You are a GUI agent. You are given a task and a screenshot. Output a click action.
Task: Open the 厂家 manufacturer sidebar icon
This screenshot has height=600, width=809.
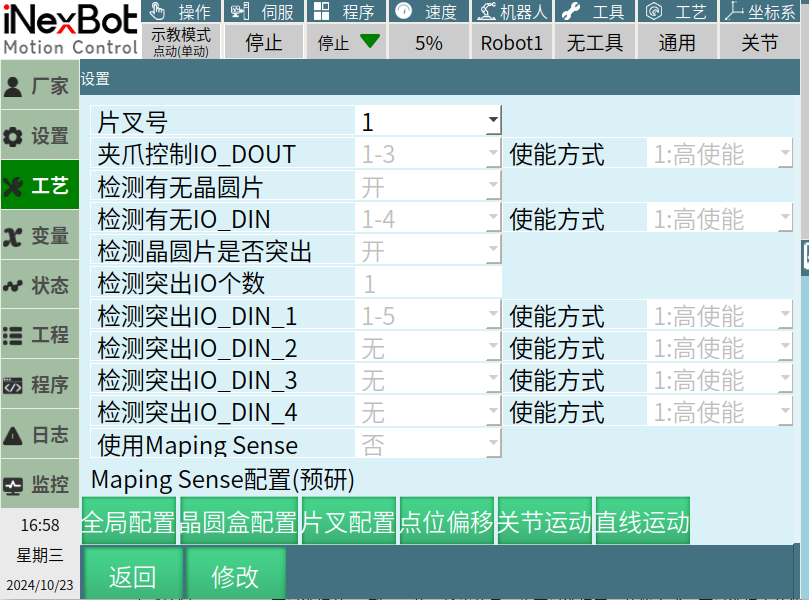(14, 86)
